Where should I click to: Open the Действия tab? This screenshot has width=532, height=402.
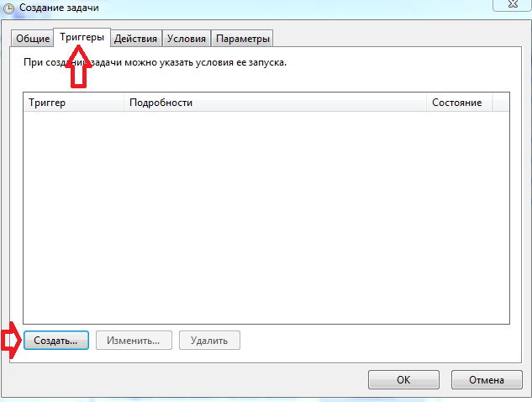(135, 39)
